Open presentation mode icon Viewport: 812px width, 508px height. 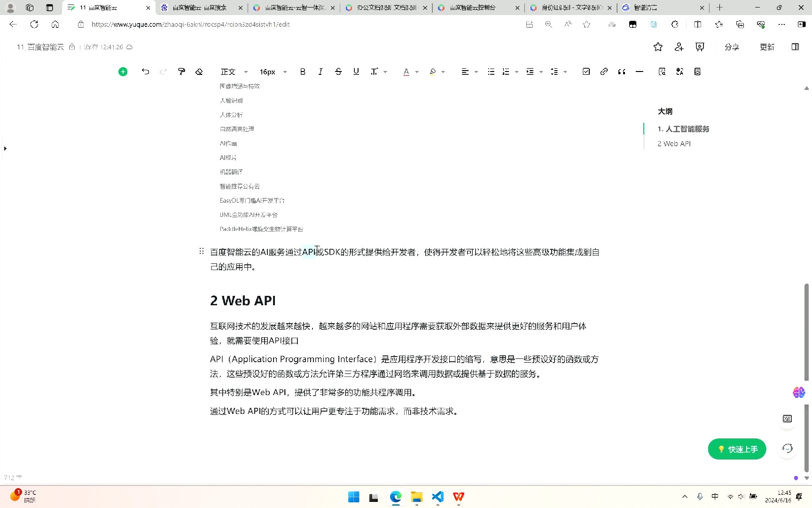[x=700, y=47]
